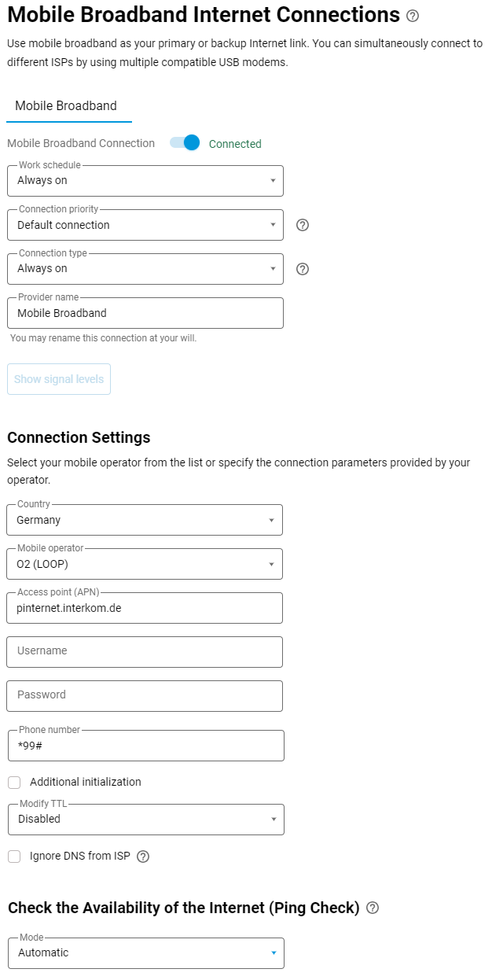Viewport: 492px width, 980px height.
Task: Click help icon next to Ping Check heading
Action: pos(373,908)
